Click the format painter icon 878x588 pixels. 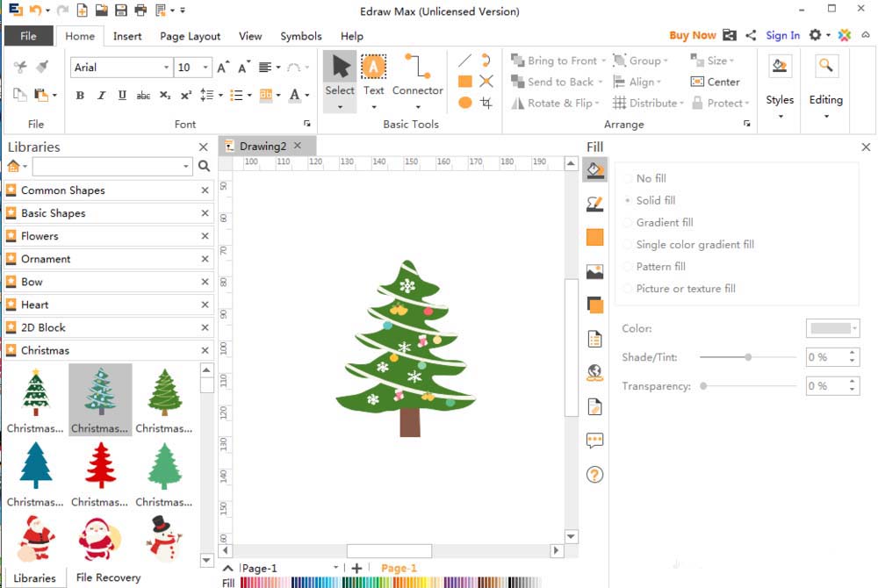pyautogui.click(x=42, y=67)
